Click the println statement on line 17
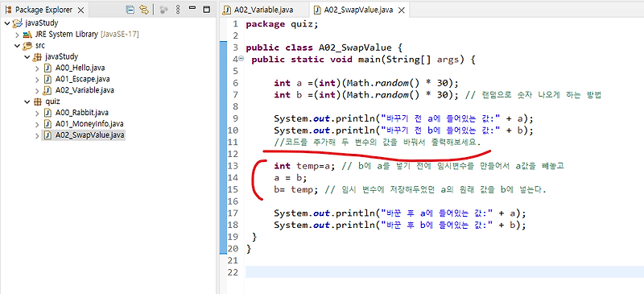The image size is (644, 294). tap(400, 213)
